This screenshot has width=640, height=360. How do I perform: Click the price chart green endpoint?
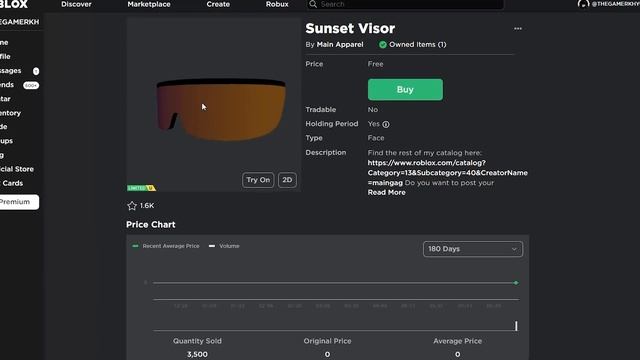[x=516, y=283]
